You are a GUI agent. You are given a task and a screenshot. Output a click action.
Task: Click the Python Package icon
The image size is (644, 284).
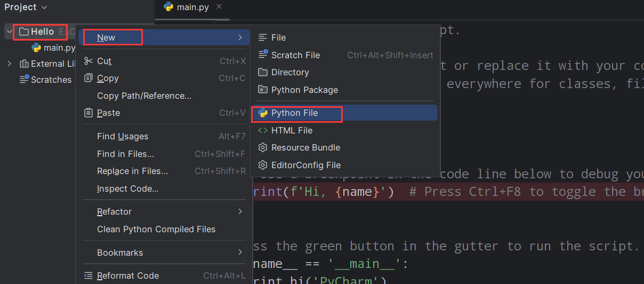point(262,90)
